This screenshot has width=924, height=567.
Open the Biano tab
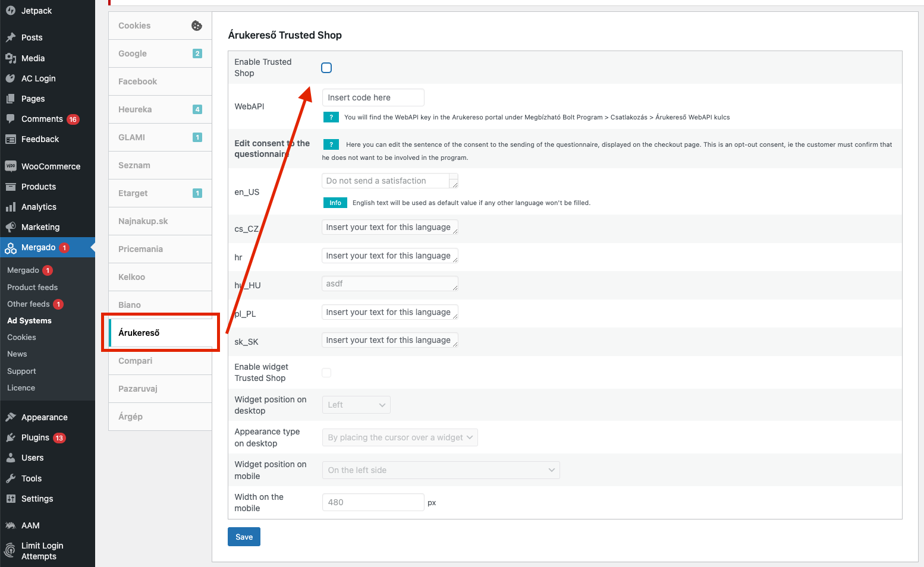161,304
